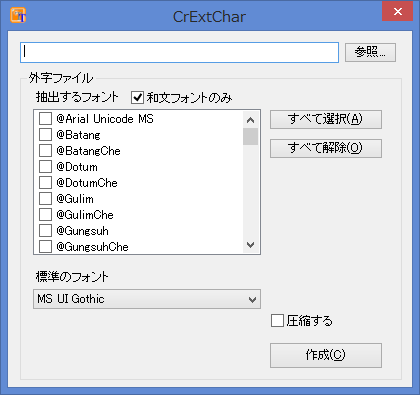Enable the @GungsuhChe checkbox
Viewport: 420px width, 395px height.
[46, 246]
